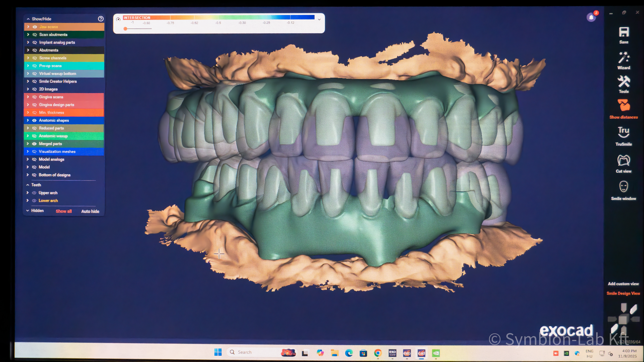Select the Merged parts row
This screenshot has width=644, height=362.
[50, 144]
